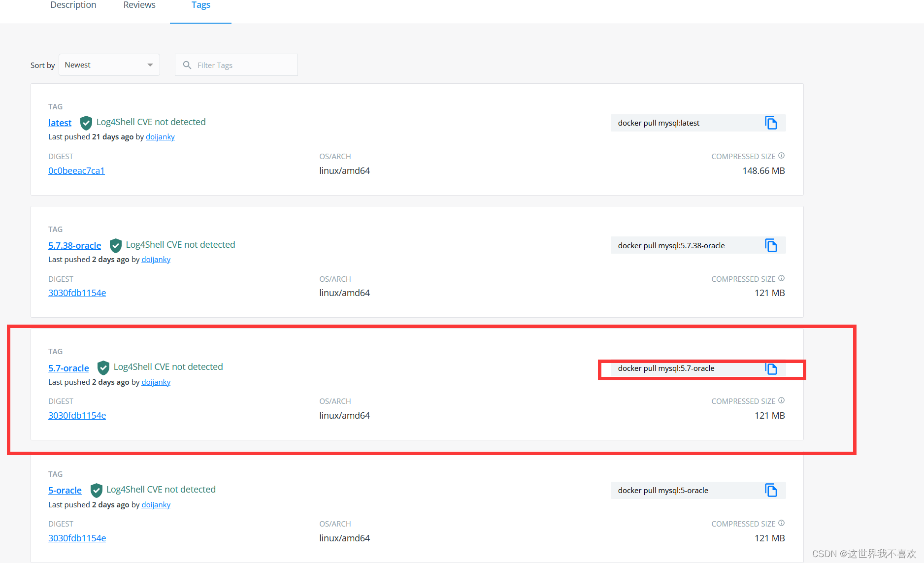The image size is (924, 563).
Task: Click the shield icon next to 5.7.38-oracle tag
Action: click(116, 245)
